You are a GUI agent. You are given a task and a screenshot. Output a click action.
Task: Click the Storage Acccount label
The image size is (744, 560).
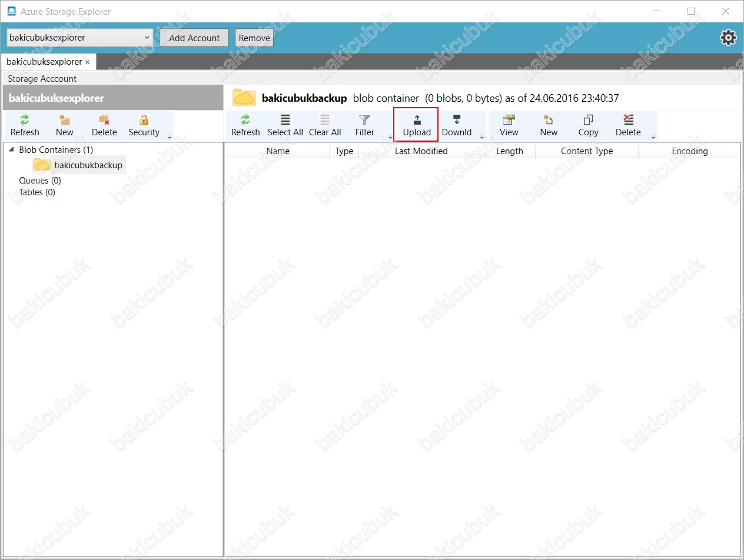42,79
